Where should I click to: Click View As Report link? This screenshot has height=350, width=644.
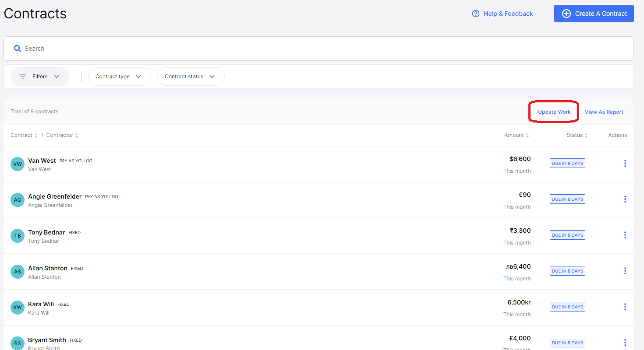[x=604, y=112]
